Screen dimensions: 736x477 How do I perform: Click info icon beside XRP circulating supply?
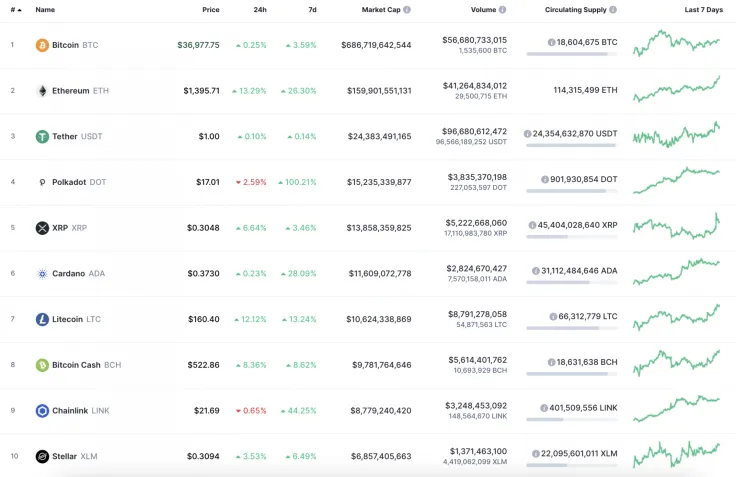click(x=532, y=225)
